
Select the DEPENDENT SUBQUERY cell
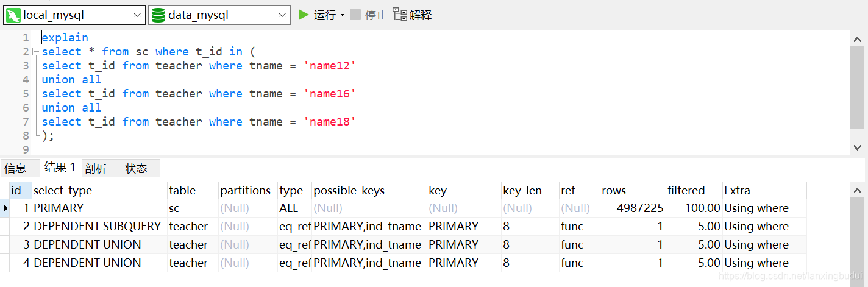(100, 226)
